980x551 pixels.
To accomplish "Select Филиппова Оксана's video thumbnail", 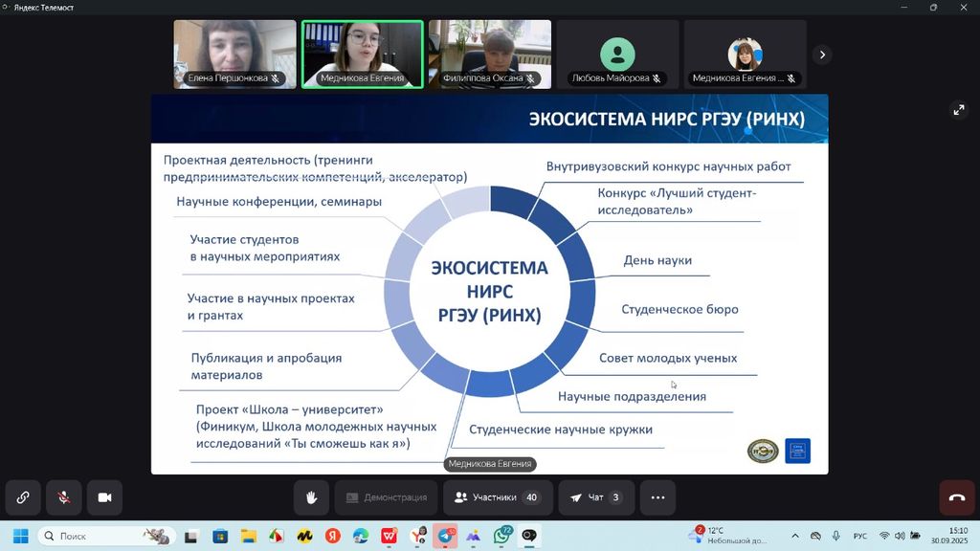I will (x=489, y=55).
